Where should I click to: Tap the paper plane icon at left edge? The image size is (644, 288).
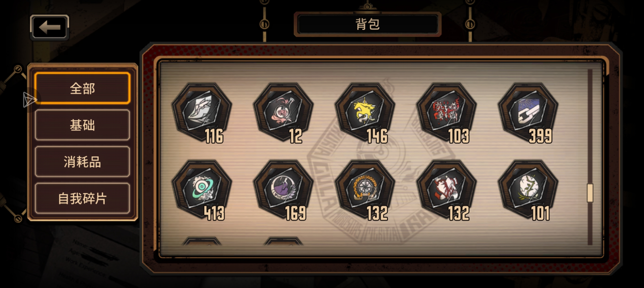30,100
